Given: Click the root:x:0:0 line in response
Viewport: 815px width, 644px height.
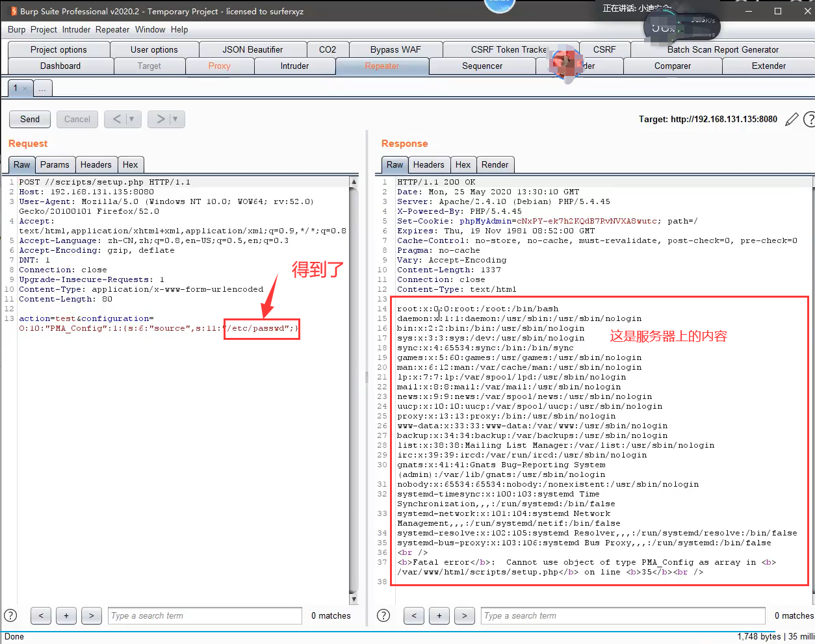Looking at the screenshot, I should (x=478, y=309).
